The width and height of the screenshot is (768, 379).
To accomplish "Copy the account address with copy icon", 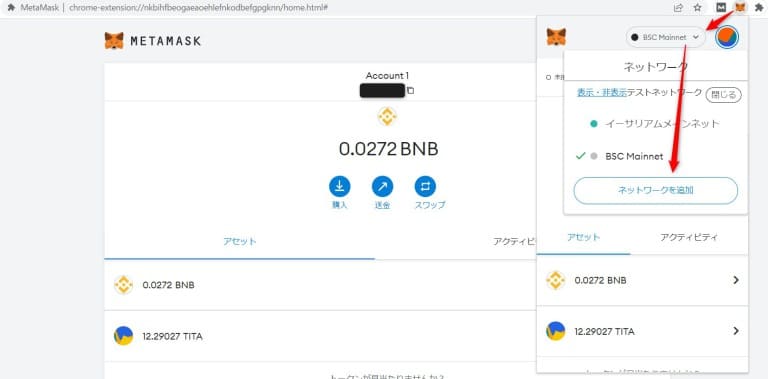I will (410, 91).
